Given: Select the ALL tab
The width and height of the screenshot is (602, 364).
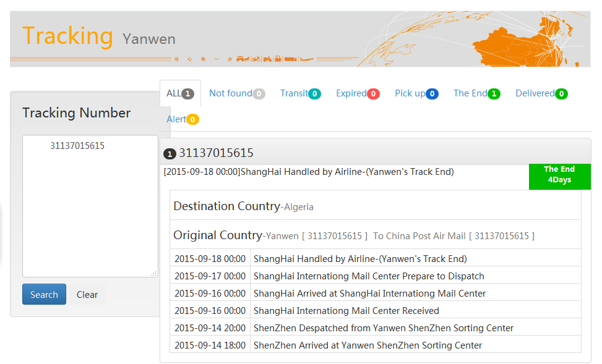Looking at the screenshot, I should (180, 93).
